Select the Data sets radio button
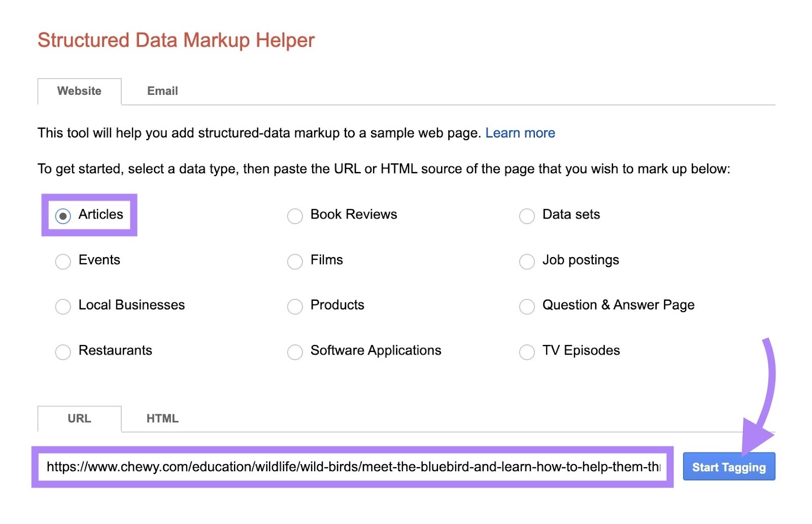 [x=526, y=216]
